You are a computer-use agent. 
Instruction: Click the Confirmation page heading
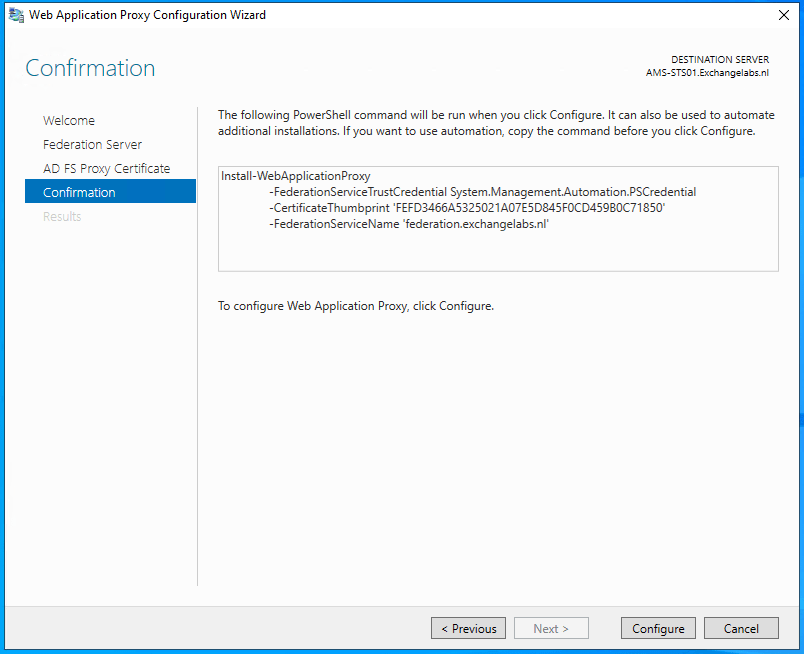(90, 68)
